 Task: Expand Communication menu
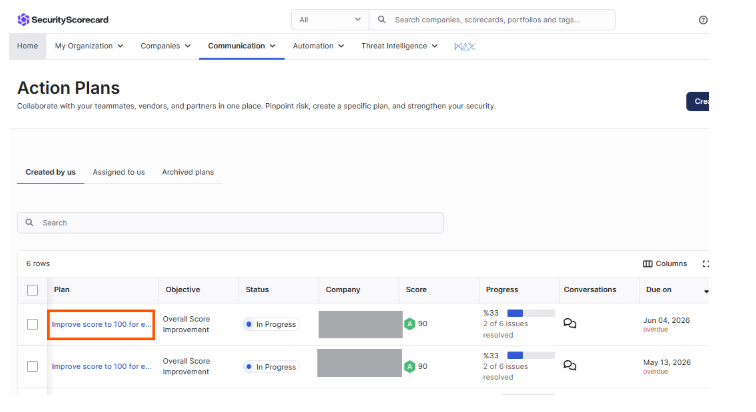tap(242, 46)
